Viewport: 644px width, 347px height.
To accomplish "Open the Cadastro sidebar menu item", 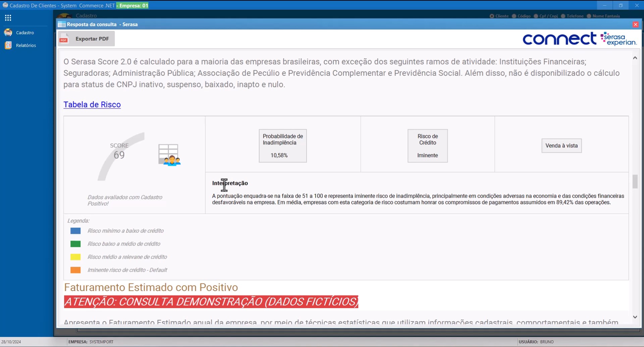I will click(x=25, y=32).
